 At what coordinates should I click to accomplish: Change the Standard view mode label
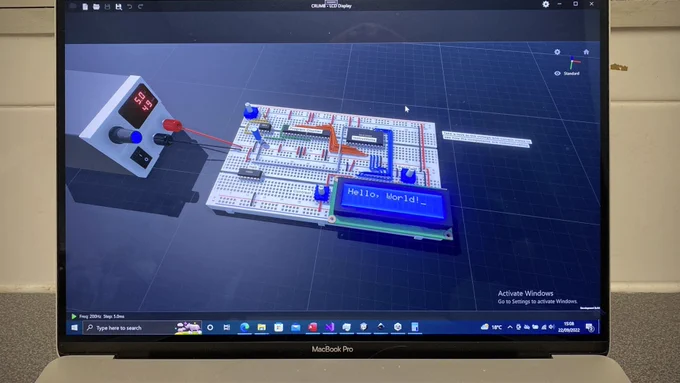(572, 73)
